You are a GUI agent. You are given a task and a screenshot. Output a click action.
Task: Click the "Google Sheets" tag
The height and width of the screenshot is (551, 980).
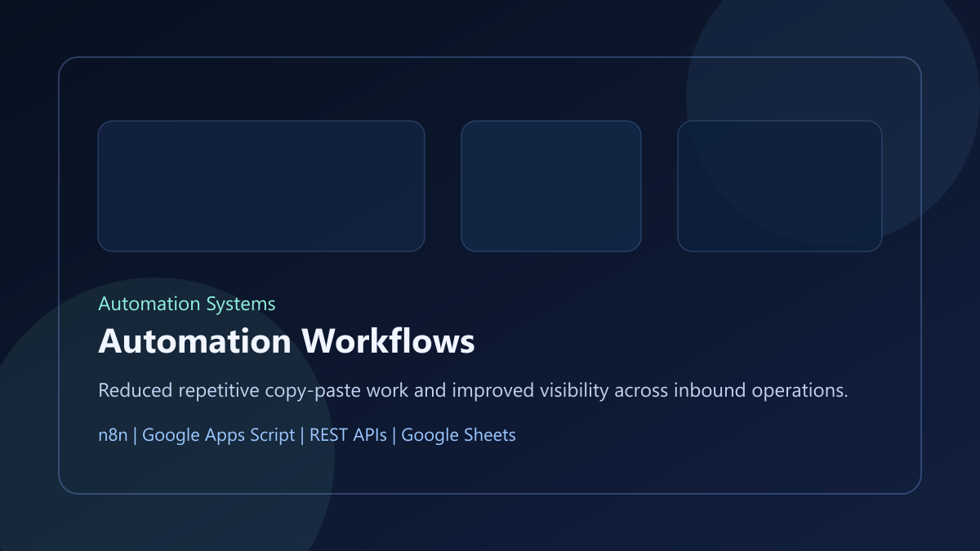point(458,435)
